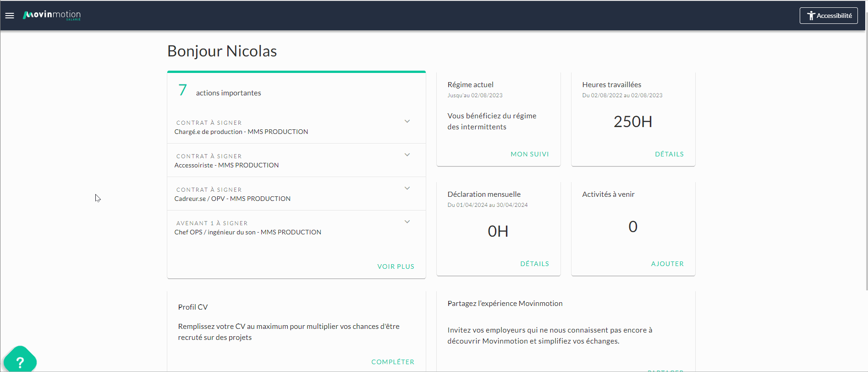Open the hamburger navigation menu
The image size is (868, 372).
(x=10, y=16)
